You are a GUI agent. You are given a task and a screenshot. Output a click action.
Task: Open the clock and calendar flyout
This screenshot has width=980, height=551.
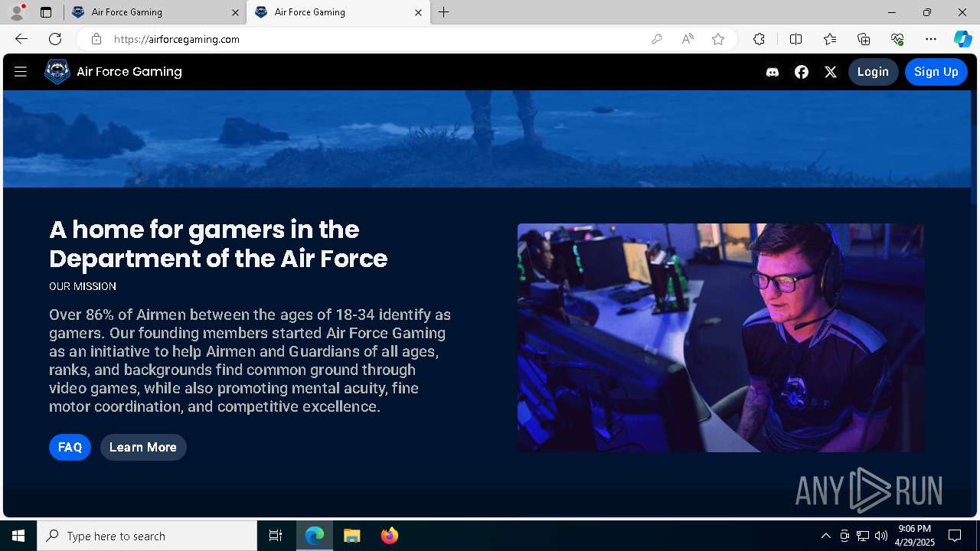click(x=915, y=536)
